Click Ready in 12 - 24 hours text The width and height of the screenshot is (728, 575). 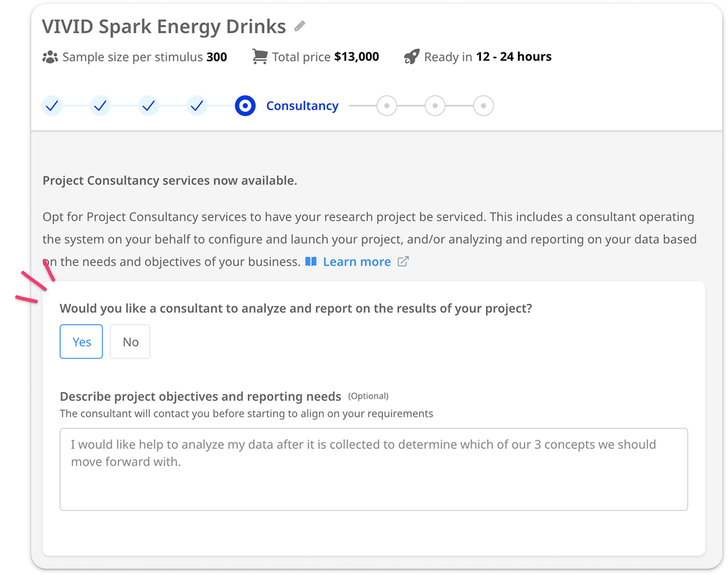click(488, 57)
